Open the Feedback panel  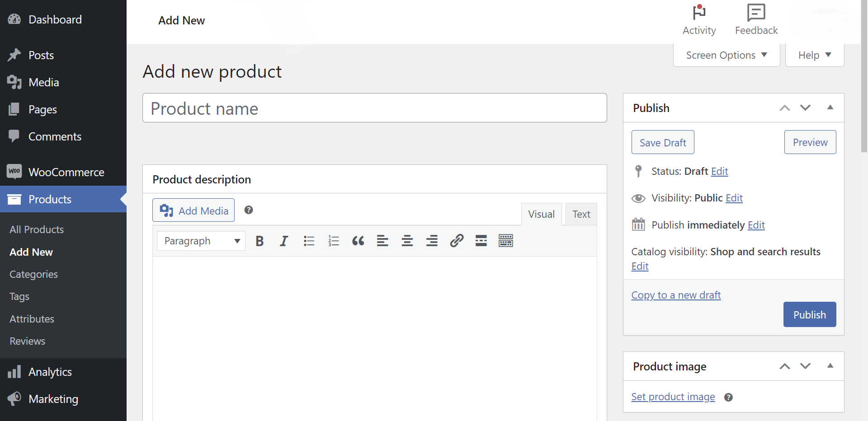coord(756,20)
